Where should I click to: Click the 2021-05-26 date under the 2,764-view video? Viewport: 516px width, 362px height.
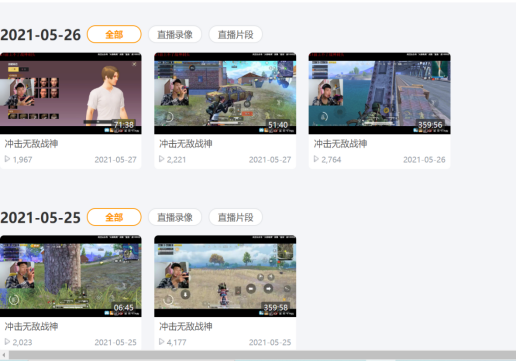[424, 160]
